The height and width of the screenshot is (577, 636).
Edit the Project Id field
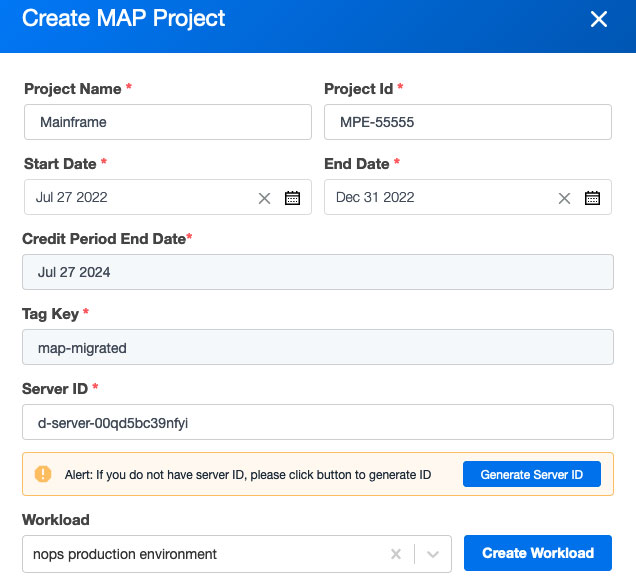(468, 122)
